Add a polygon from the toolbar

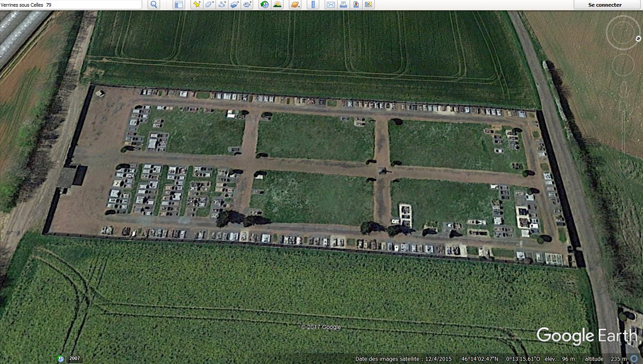point(209,4)
